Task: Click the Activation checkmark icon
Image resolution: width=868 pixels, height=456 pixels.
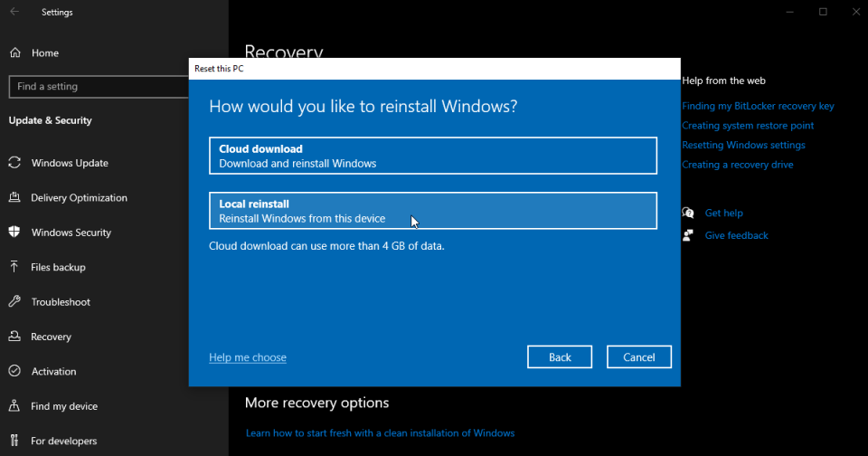Action: coord(15,371)
